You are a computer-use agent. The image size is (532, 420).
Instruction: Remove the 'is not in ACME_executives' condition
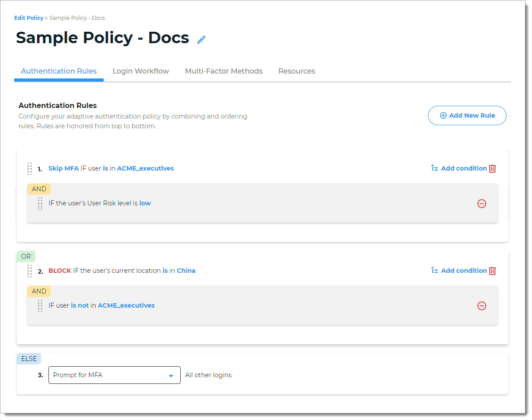(x=482, y=305)
